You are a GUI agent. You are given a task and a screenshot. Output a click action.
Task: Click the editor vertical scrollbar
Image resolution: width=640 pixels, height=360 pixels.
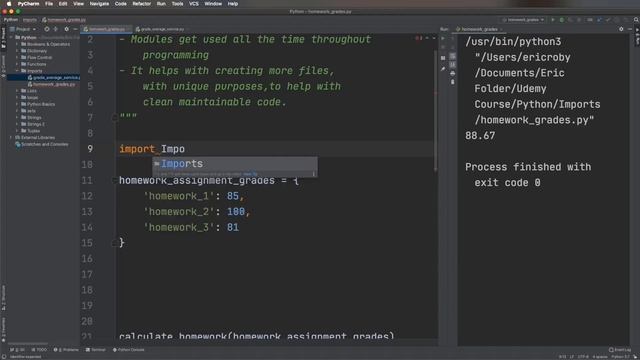436,110
